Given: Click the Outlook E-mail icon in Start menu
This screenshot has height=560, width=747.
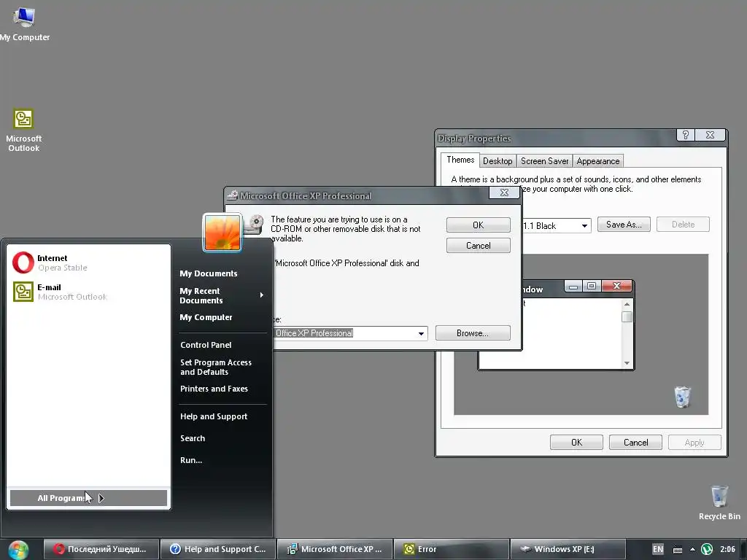Looking at the screenshot, I should [23, 292].
